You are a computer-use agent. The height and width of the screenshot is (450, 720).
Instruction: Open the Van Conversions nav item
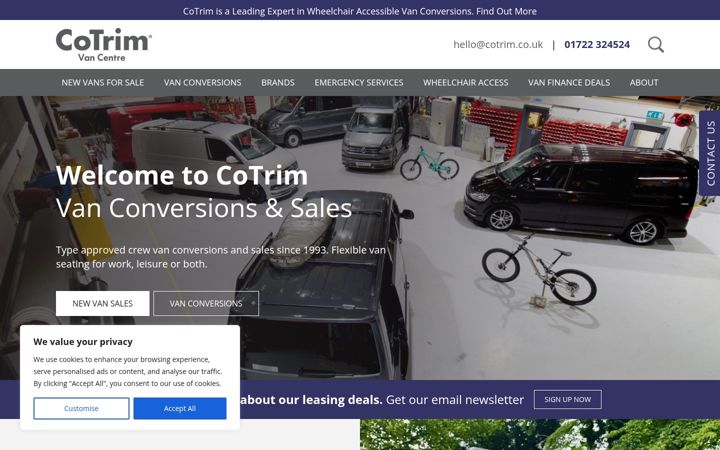pyautogui.click(x=202, y=83)
